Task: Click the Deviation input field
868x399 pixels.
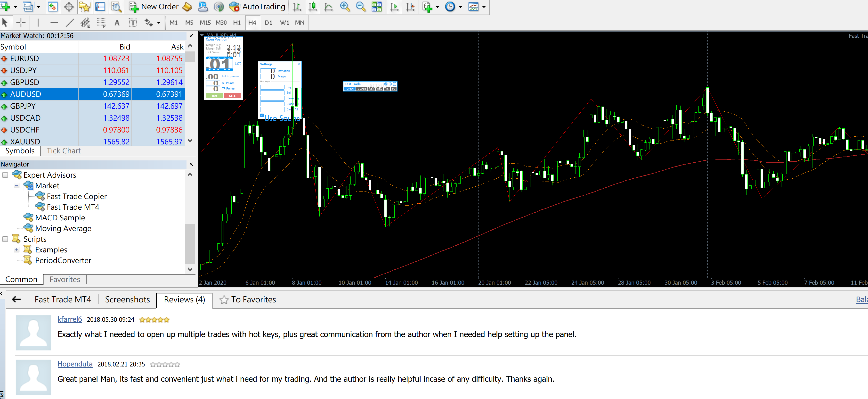Action: pos(268,71)
